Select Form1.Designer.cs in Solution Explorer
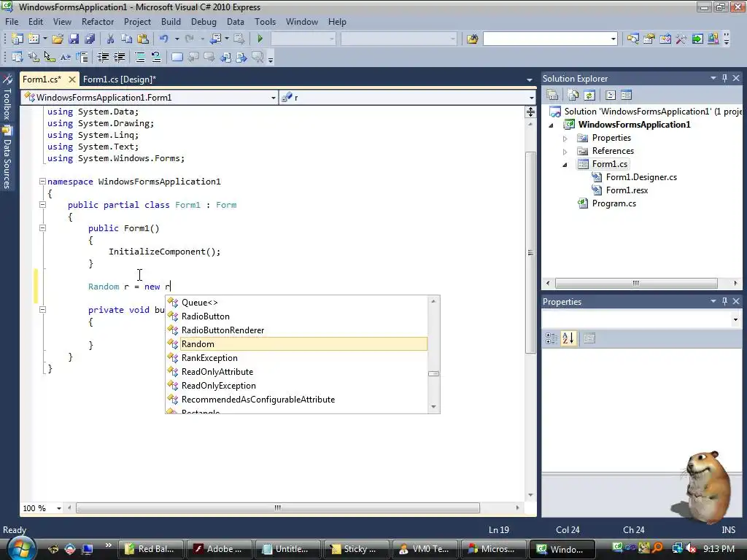 [641, 177]
